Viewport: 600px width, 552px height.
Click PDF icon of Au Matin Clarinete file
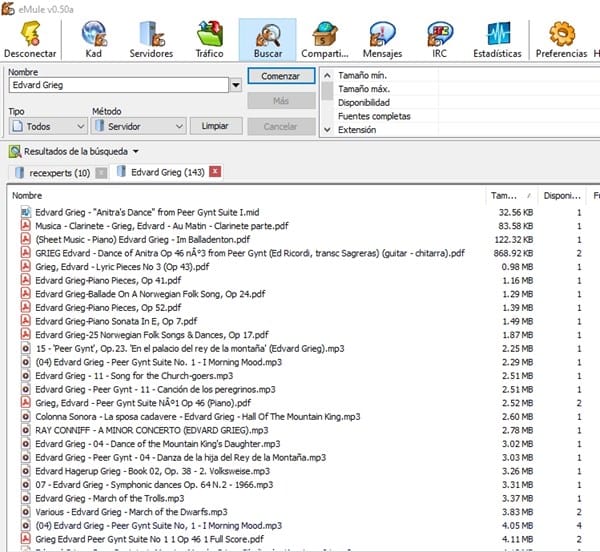26,226
